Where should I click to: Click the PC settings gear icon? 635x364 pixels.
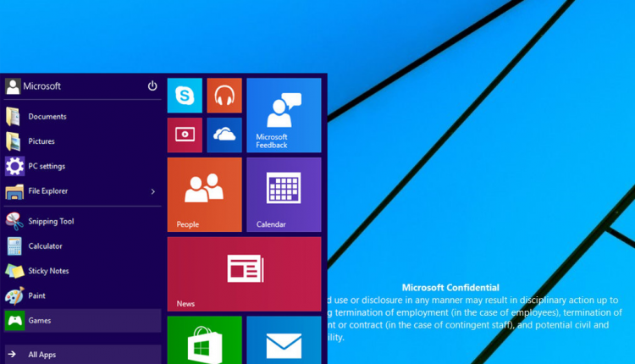click(x=14, y=166)
